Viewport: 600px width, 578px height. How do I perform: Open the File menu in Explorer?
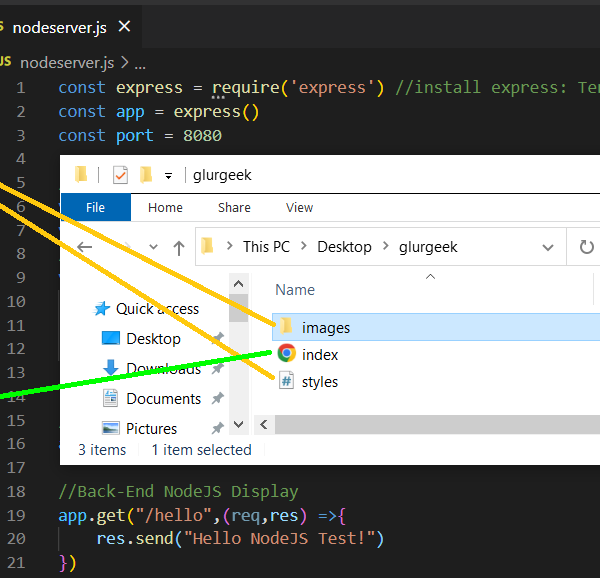pos(95,208)
